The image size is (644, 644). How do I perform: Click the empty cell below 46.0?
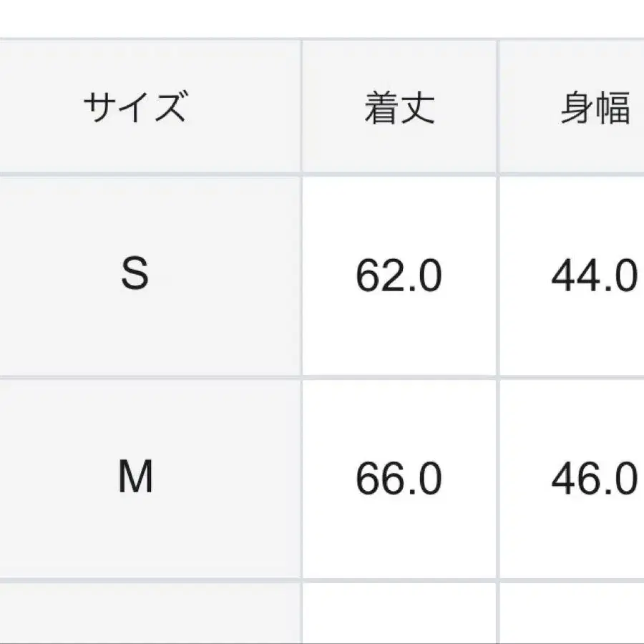572,614
